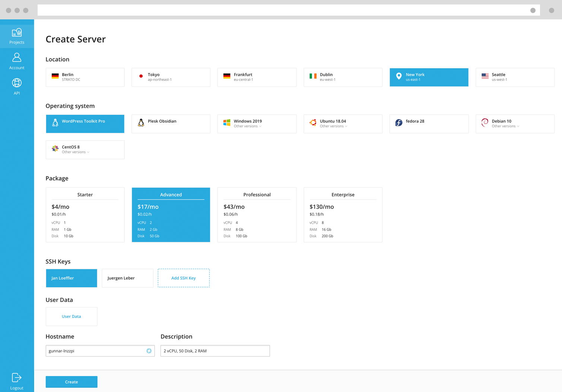This screenshot has width=562, height=392.
Task: Select the Tokyo location option
Action: point(171,77)
